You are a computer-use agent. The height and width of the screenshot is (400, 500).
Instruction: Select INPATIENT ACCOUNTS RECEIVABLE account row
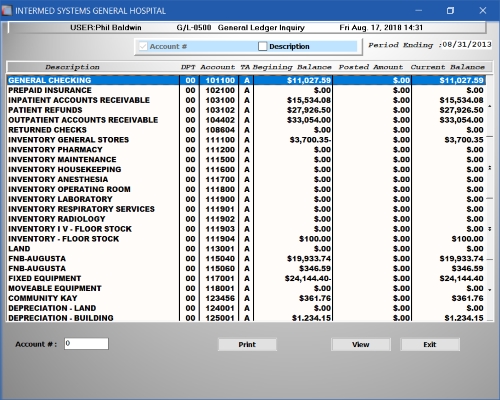point(246,100)
